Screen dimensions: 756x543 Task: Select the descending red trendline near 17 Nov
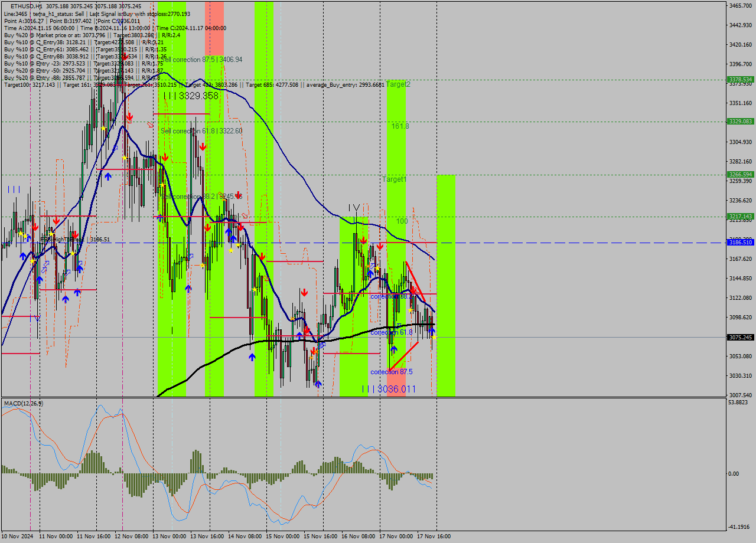coord(415,282)
